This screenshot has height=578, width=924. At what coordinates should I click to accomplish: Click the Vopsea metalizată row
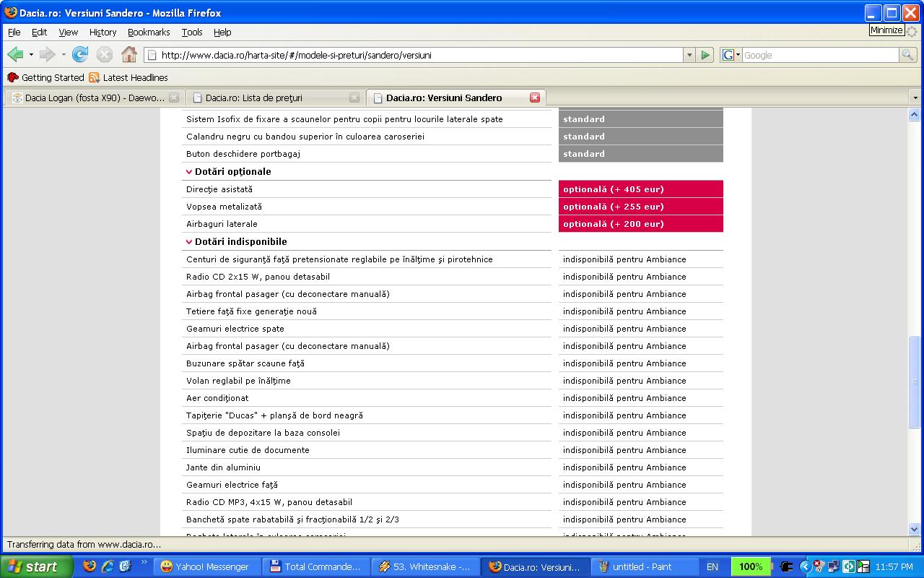(x=367, y=207)
